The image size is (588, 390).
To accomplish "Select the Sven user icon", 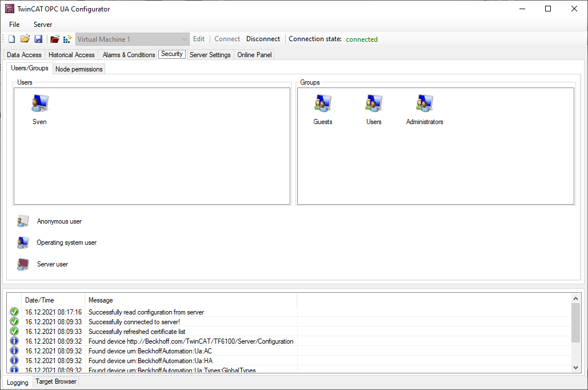I will click(40, 104).
